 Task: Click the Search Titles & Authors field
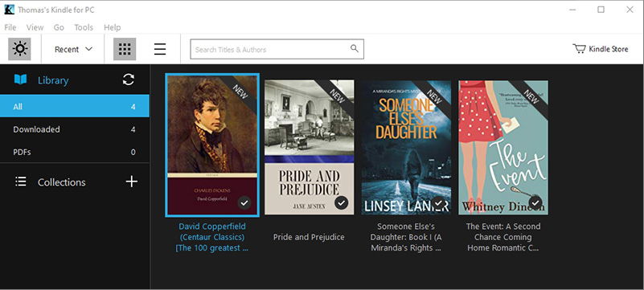coord(277,49)
